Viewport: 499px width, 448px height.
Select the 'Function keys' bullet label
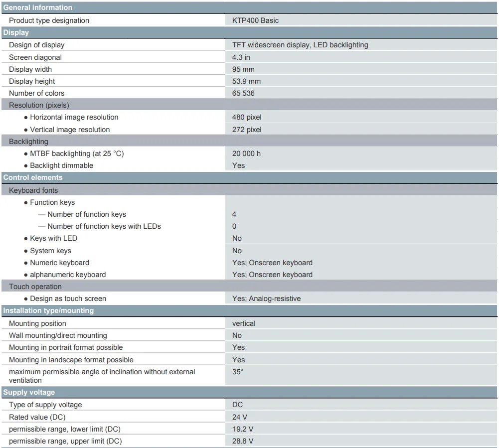pos(52,202)
